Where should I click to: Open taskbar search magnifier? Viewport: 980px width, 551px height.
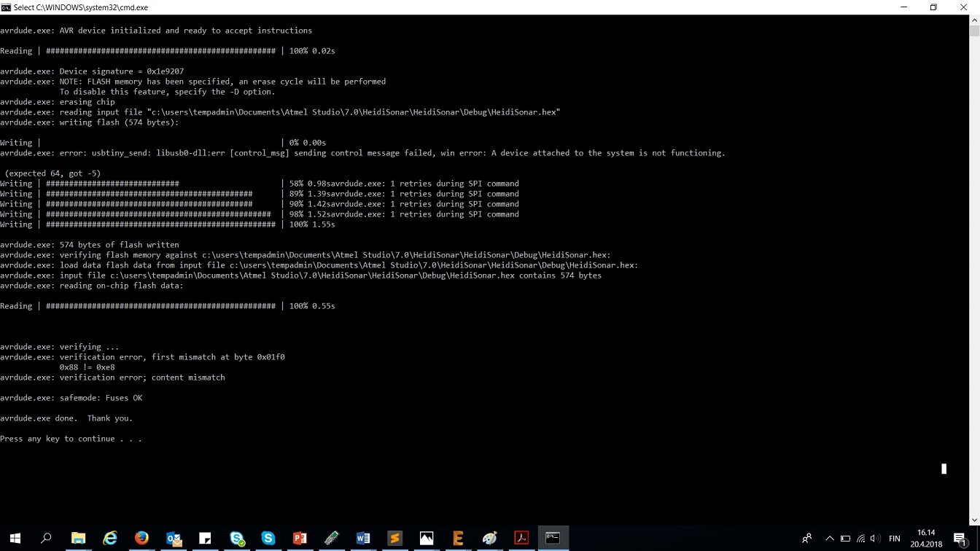click(46, 539)
